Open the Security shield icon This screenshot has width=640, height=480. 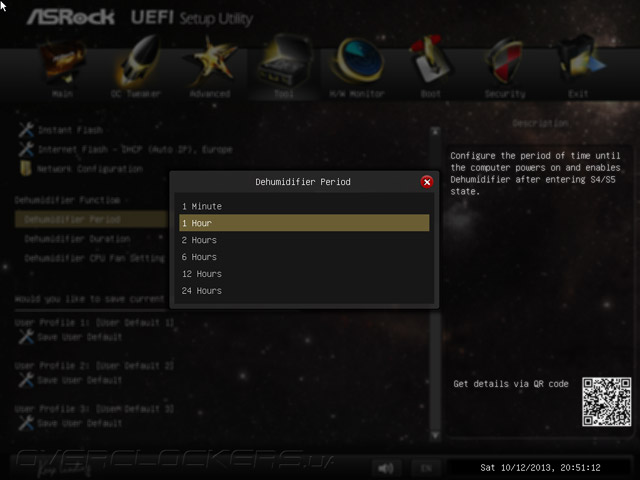[504, 61]
